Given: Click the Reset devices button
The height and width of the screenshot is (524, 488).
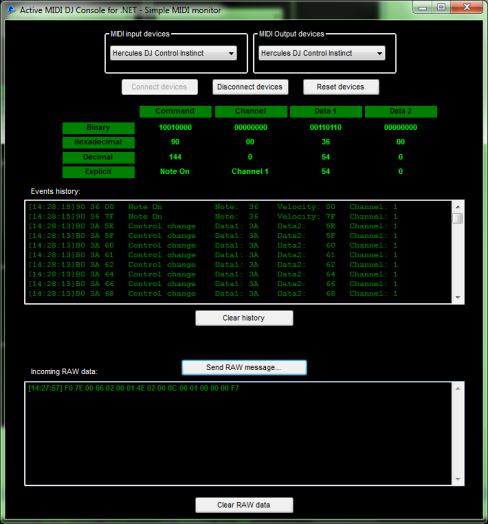Looking at the screenshot, I should point(341,87).
